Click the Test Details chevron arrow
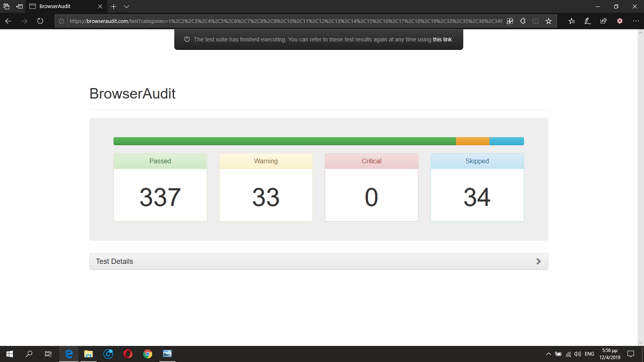Image resolution: width=644 pixels, height=362 pixels. (539, 261)
